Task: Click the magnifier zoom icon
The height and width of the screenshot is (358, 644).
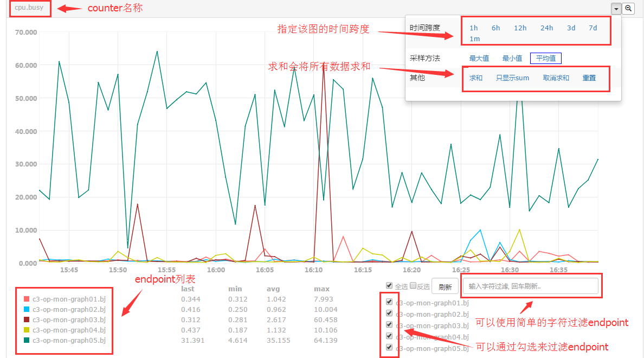Action: (x=628, y=9)
